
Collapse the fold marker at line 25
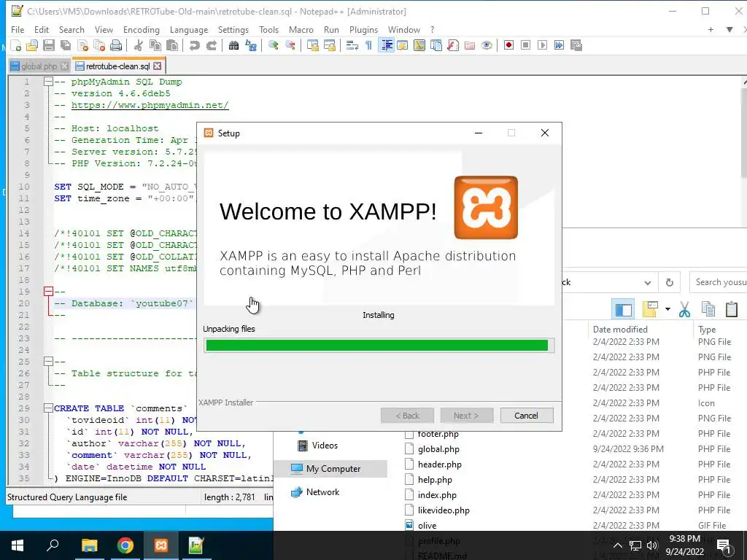pos(48,362)
